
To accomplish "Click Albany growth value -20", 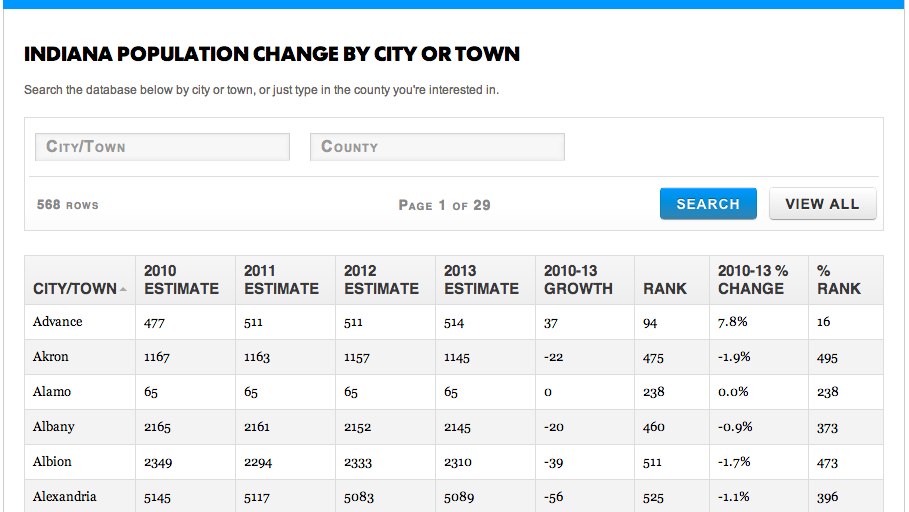I will point(554,427).
